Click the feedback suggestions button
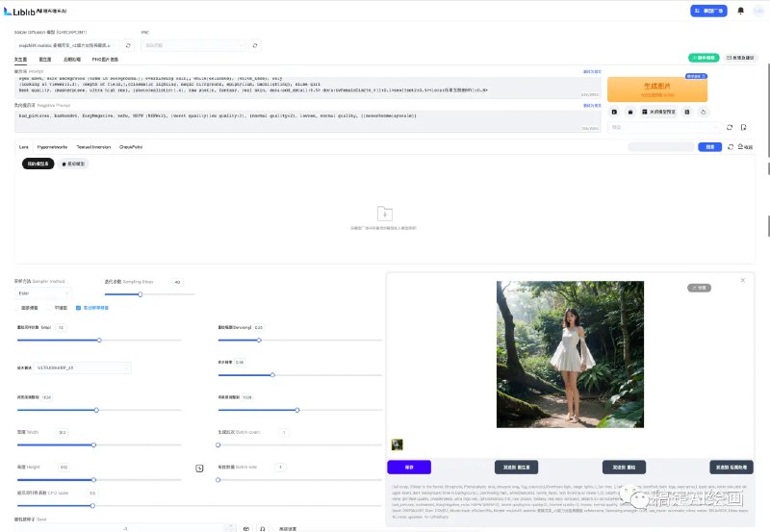 click(x=740, y=58)
